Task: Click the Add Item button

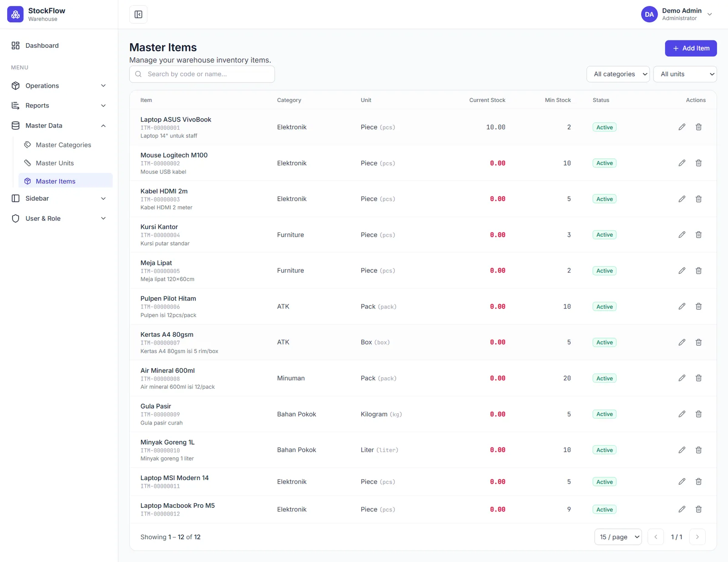Action: (x=691, y=48)
